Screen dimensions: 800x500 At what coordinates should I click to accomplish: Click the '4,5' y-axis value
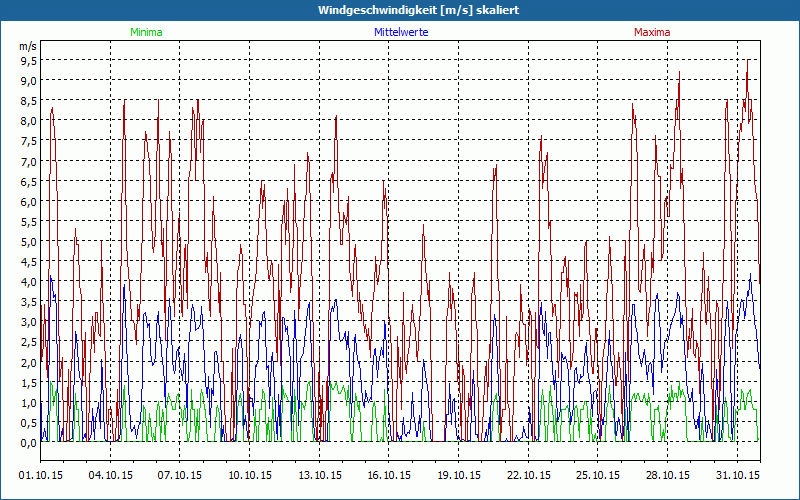point(29,262)
